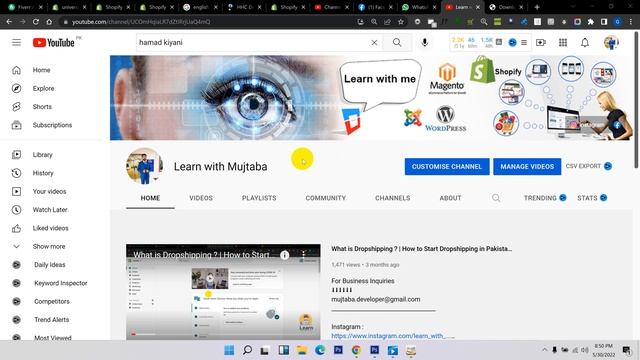Start voice search with the microphone
Screen dimensions: 640x360
424,42
